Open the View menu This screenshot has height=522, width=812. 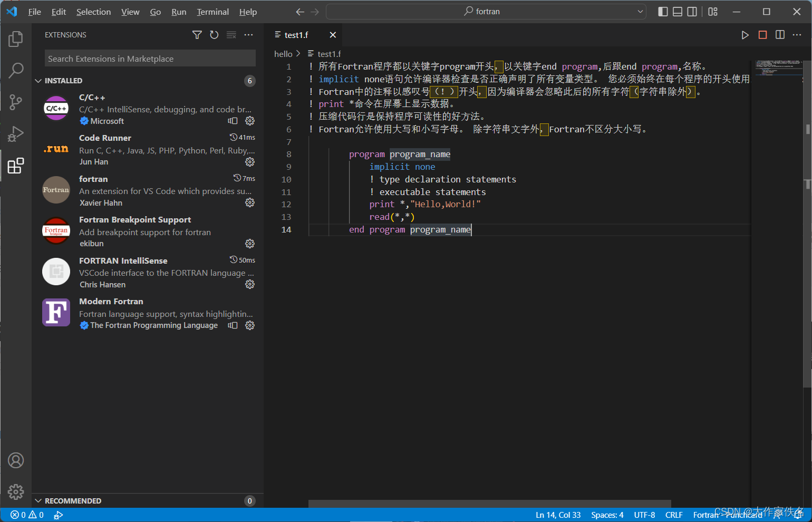coord(130,12)
